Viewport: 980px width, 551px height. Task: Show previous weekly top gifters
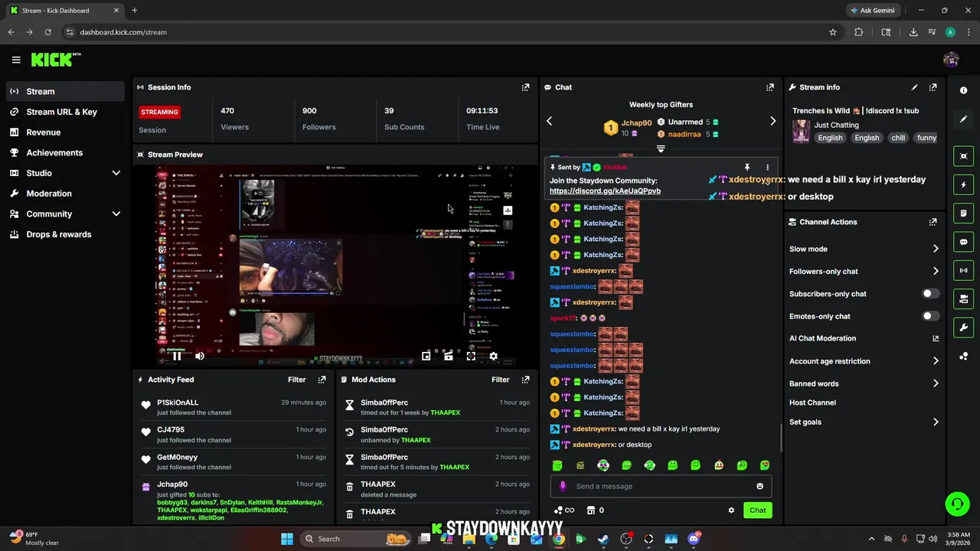tap(549, 121)
